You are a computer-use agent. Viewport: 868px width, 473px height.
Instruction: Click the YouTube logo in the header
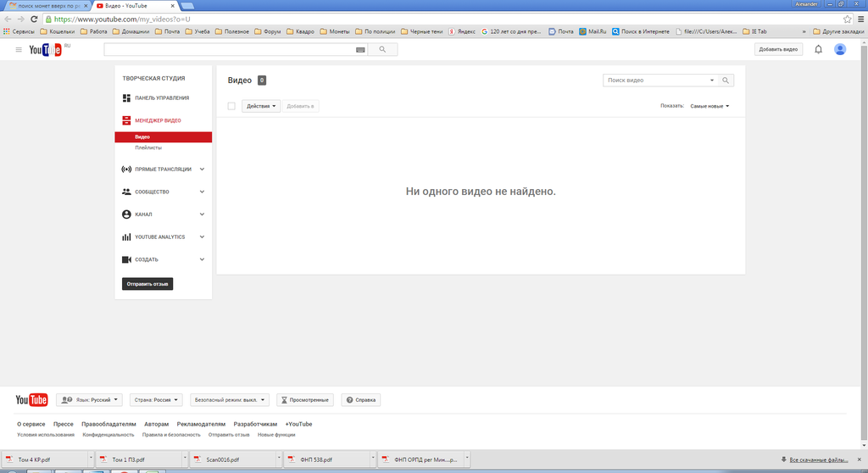point(46,50)
